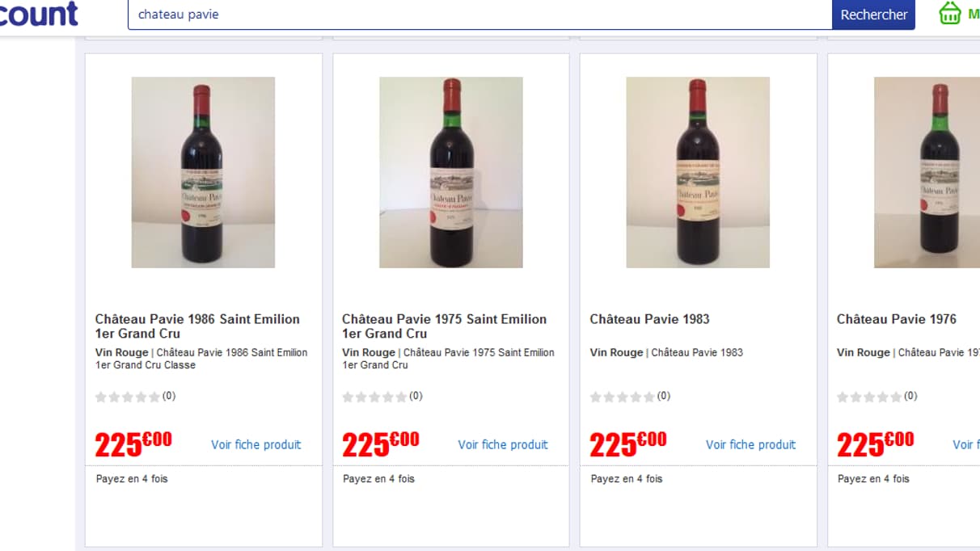
Task: View product sheet for Château Pavie 1983
Action: point(750,444)
